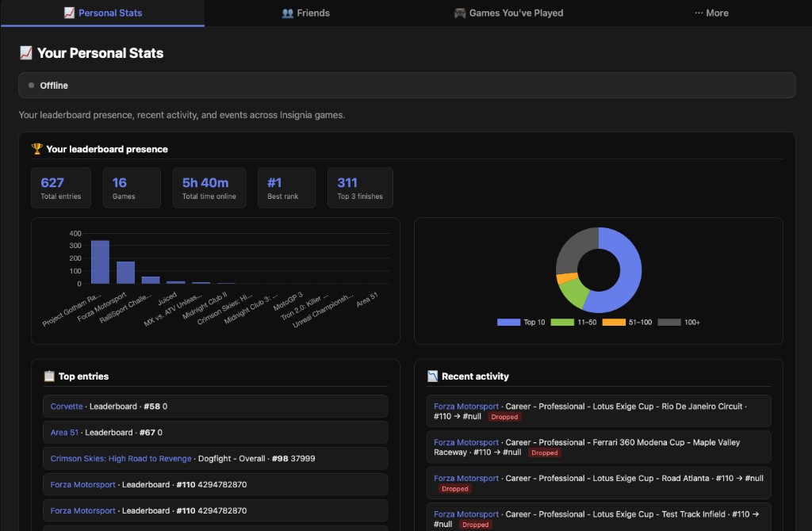
Task: Click the game controller icon beside Games You've Played
Action: 459,13
